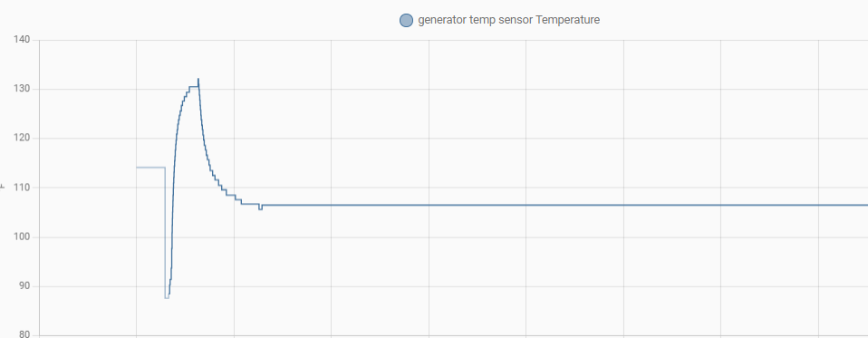Select the lowest point of the faded line
868x338 pixels.
pyautogui.click(x=167, y=298)
